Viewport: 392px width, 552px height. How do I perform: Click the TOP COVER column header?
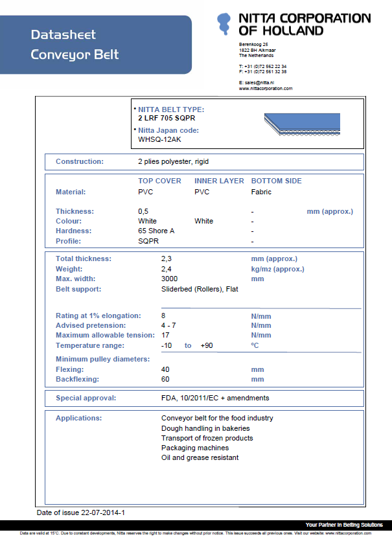159,181
